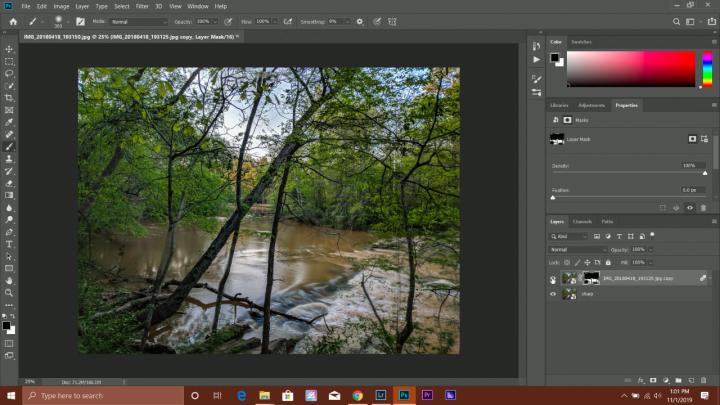720x405 pixels.
Task: Select the Rectangular Marquee tool
Action: pos(9,61)
